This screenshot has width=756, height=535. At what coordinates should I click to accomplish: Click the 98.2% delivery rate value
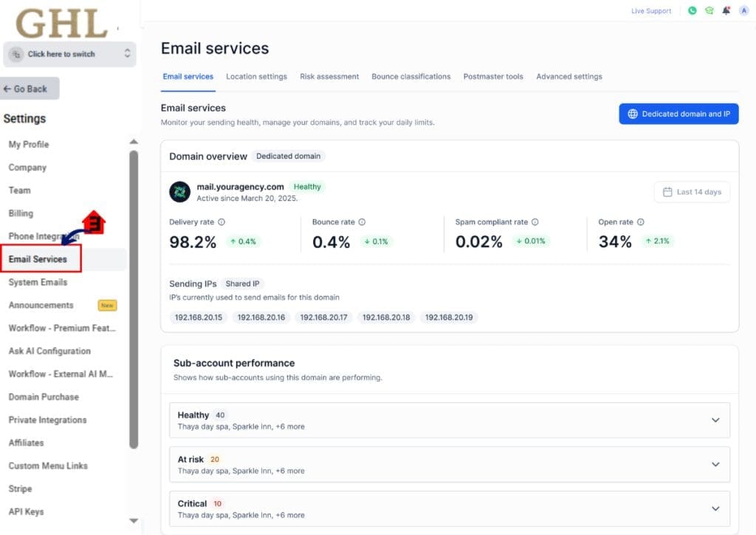coord(193,242)
